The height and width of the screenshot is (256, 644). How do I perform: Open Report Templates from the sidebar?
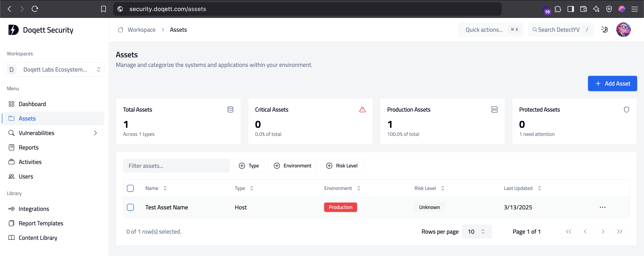41,223
